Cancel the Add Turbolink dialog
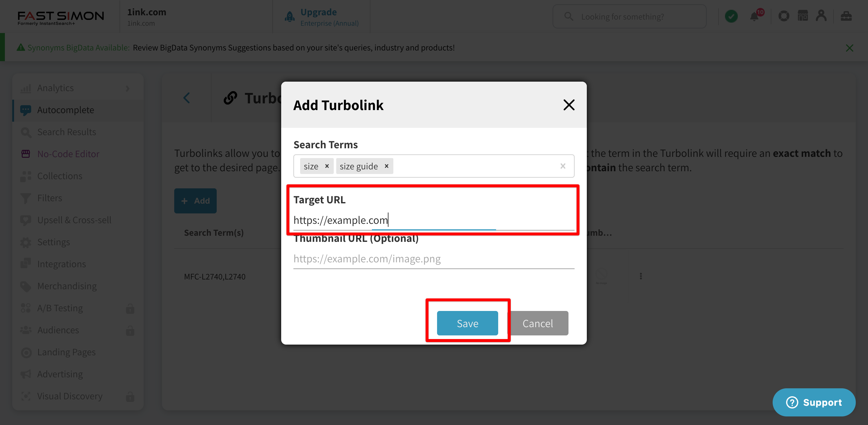 point(538,323)
